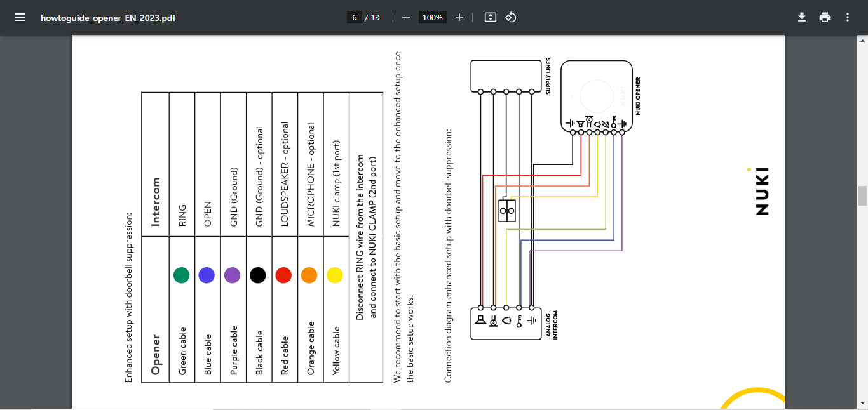Image resolution: width=868 pixels, height=410 pixels.
Task: Click the NUKI clamp connector in diagram
Action: point(506,210)
